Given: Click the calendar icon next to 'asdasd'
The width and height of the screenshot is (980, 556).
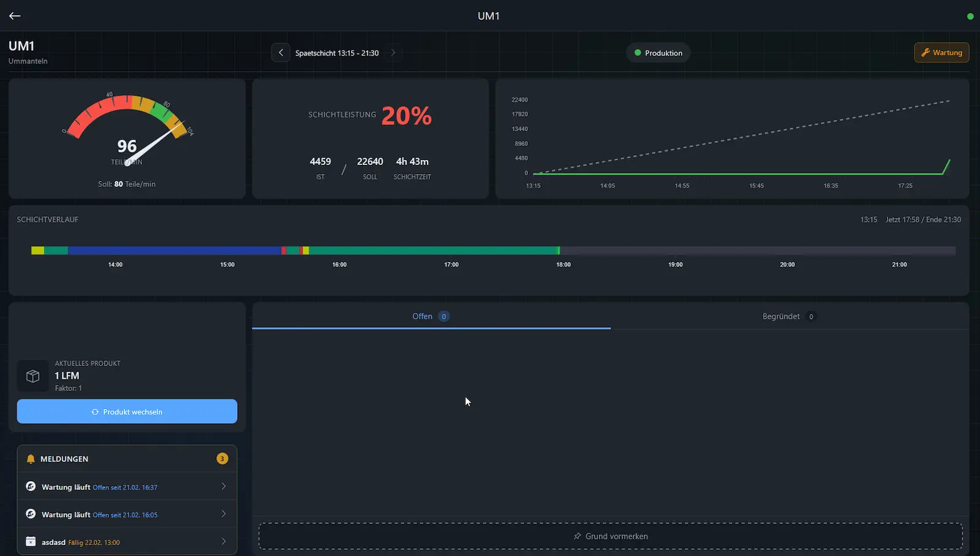Looking at the screenshot, I should (30, 541).
